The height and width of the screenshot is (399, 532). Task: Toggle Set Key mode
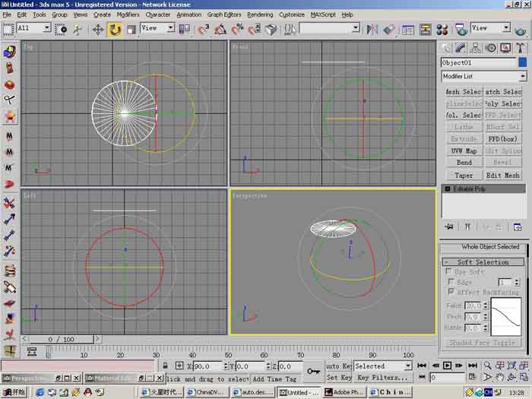tap(339, 377)
